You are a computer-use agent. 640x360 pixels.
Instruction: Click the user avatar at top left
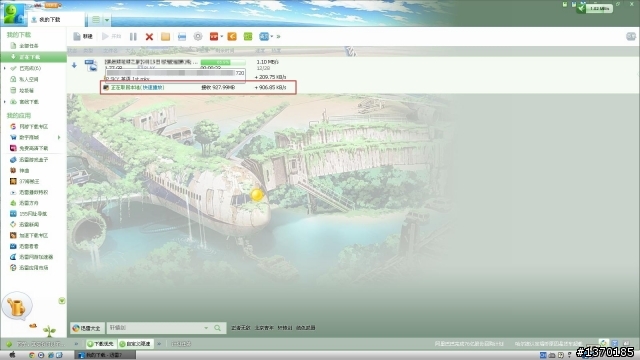[14, 13]
